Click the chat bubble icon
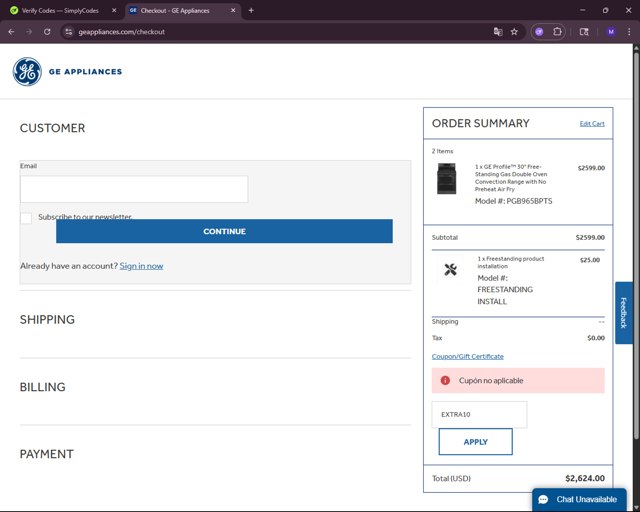 543,499
